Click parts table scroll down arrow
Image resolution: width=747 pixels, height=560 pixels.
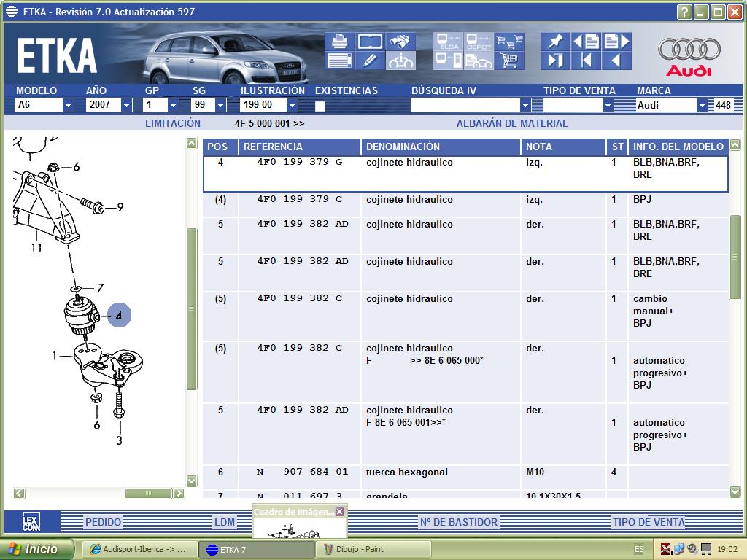735,491
